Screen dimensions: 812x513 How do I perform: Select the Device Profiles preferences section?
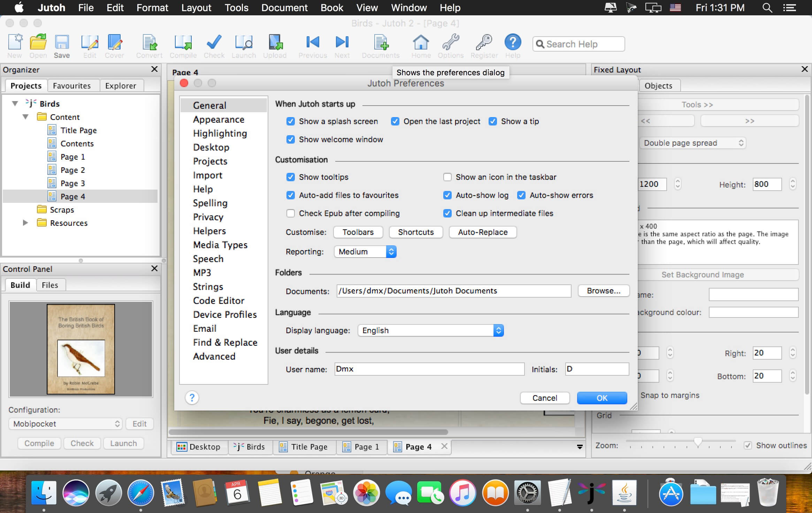click(x=225, y=314)
